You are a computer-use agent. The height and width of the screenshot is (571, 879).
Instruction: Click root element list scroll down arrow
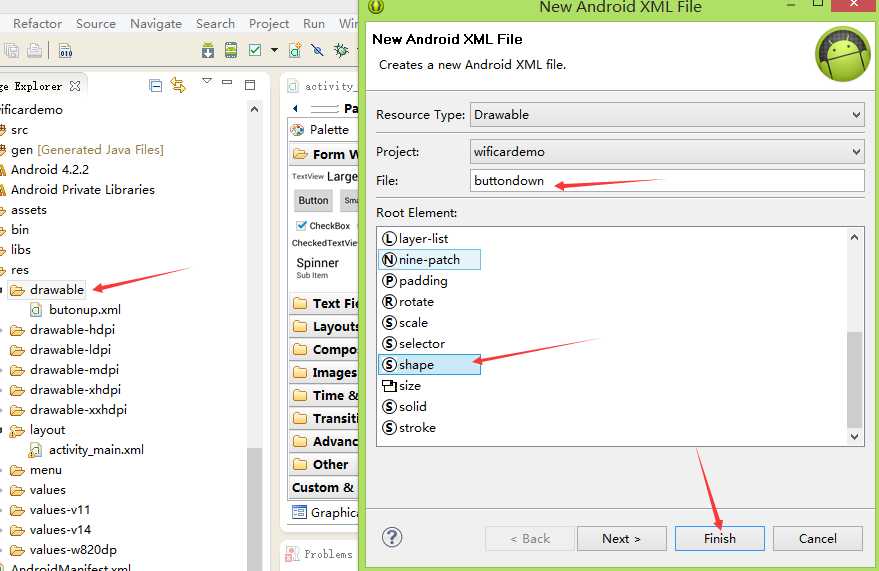click(854, 437)
